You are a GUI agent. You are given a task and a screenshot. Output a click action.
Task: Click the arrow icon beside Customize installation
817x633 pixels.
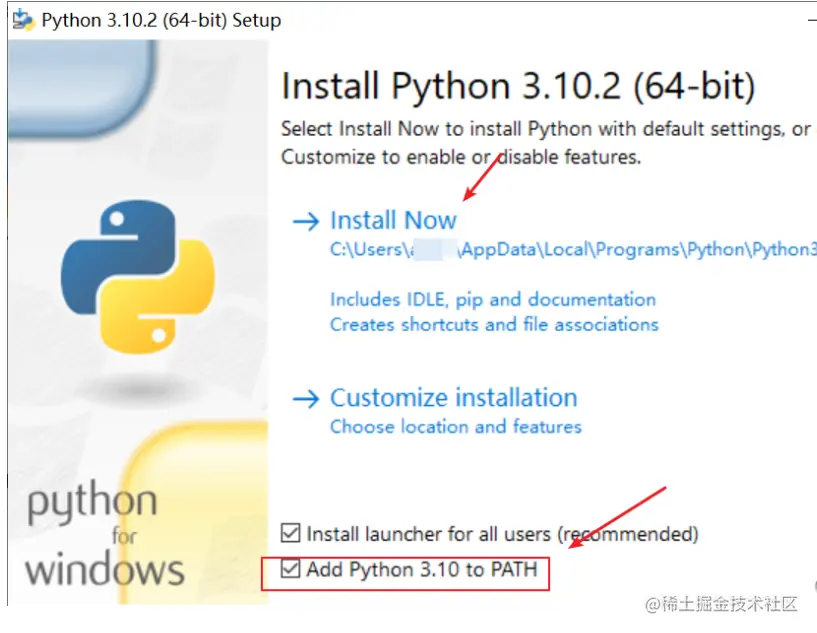(306, 399)
